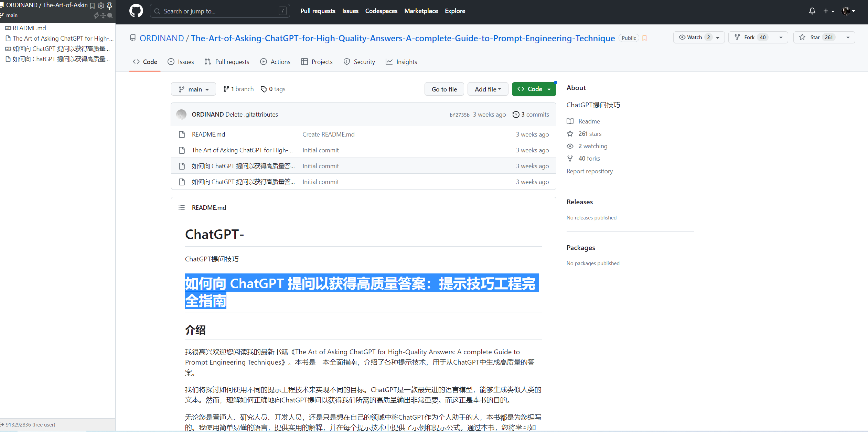Open Pull requests in top navigation

[318, 11]
